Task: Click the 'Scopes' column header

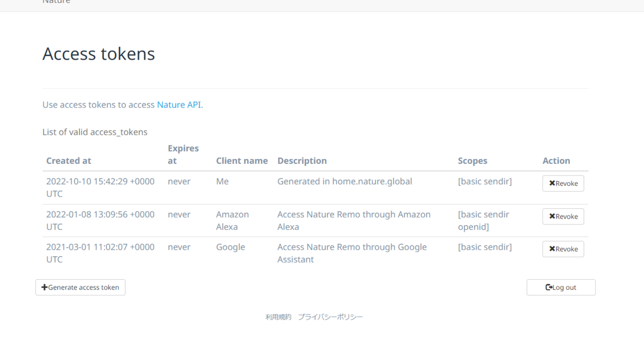Action: click(472, 161)
